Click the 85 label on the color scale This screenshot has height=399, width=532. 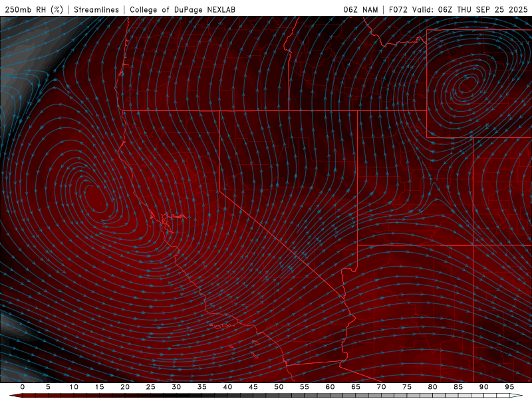click(458, 387)
